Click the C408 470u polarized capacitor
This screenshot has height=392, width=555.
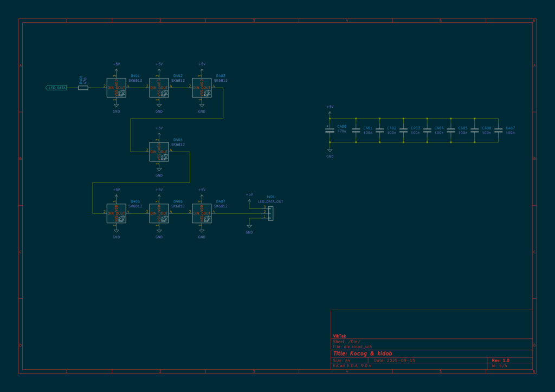[330, 130]
